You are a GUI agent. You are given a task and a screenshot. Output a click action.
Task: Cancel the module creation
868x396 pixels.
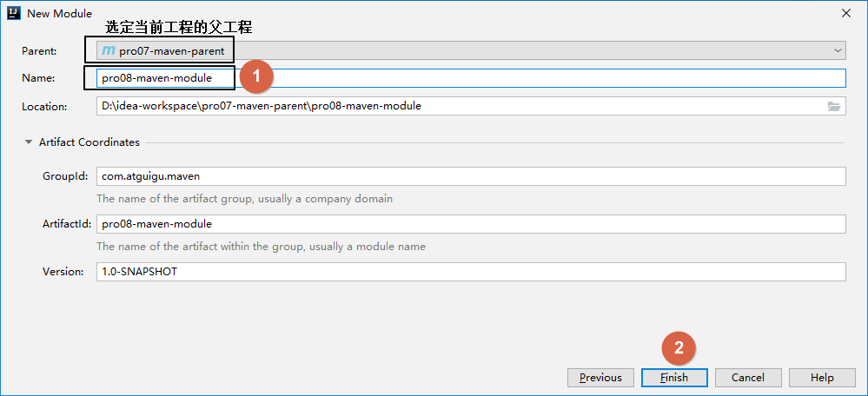pos(747,378)
